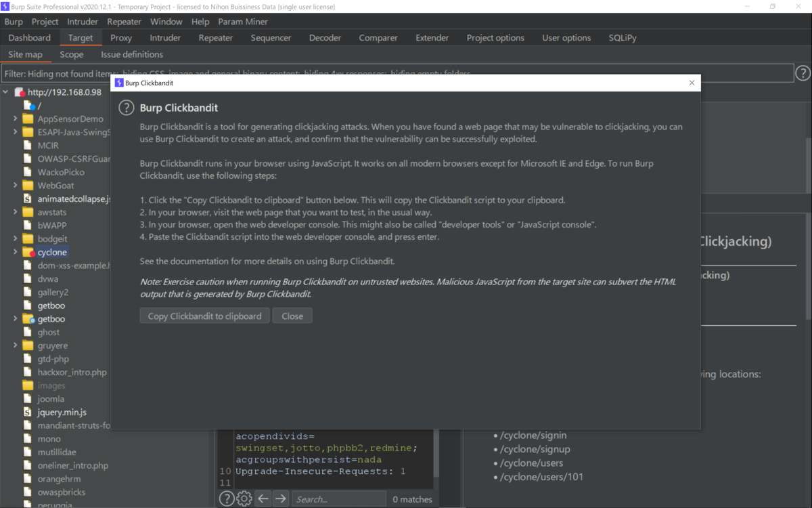Image resolution: width=812 pixels, height=508 pixels.
Task: Open the SQLiPy tab
Action: click(x=623, y=38)
